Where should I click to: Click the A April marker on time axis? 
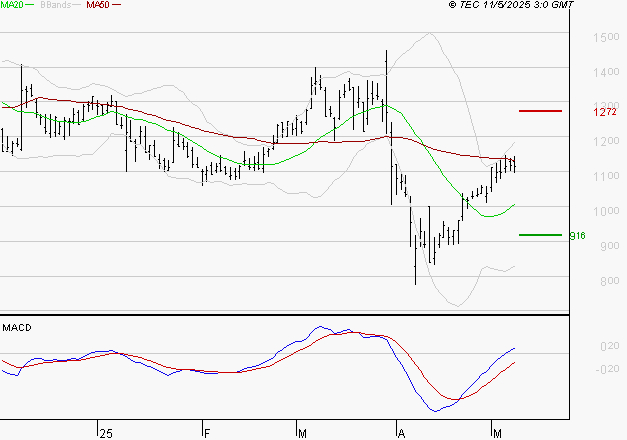[x=401, y=434]
